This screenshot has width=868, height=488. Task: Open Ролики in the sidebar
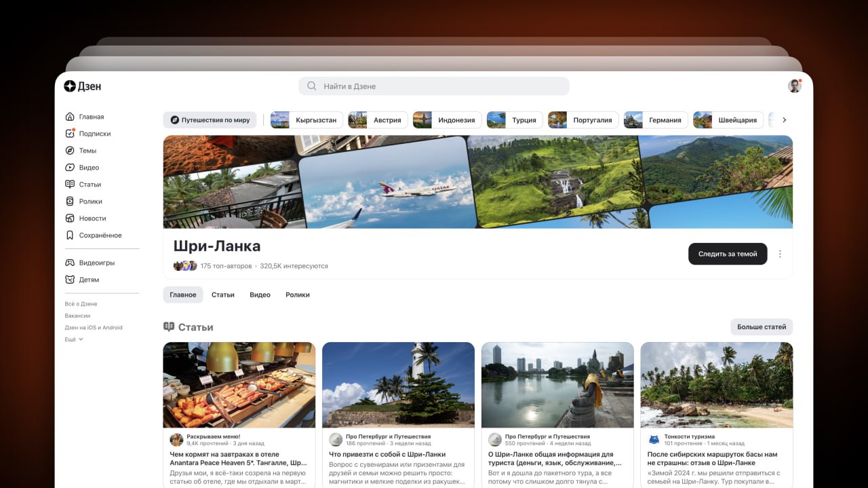[90, 202]
